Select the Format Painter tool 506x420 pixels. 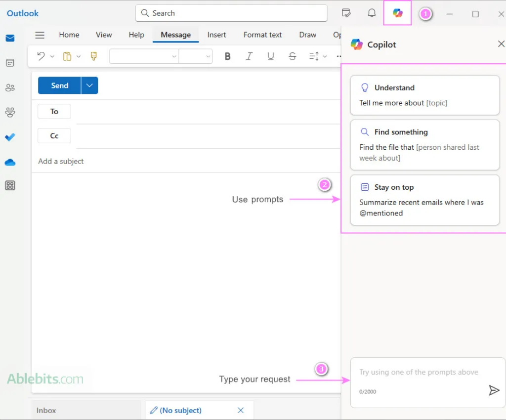tap(93, 56)
